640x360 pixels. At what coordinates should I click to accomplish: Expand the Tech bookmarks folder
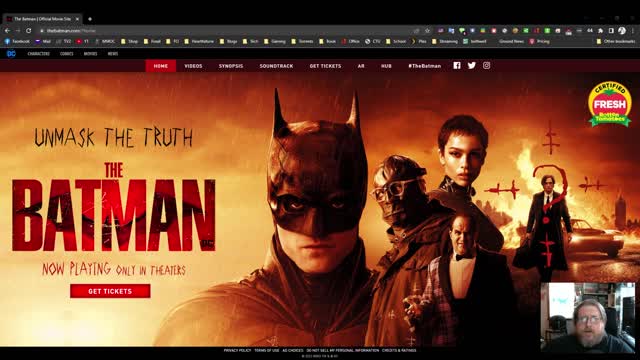tap(251, 41)
